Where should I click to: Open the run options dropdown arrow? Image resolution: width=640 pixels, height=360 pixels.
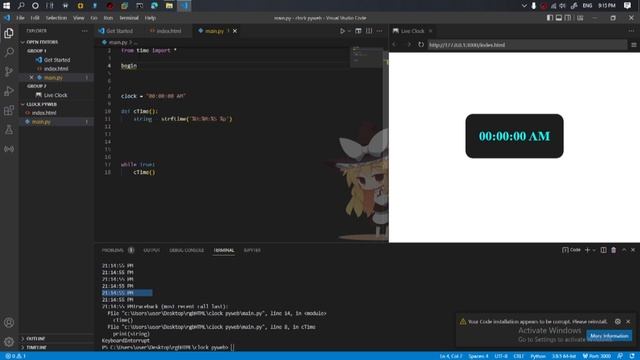pyautogui.click(x=349, y=31)
